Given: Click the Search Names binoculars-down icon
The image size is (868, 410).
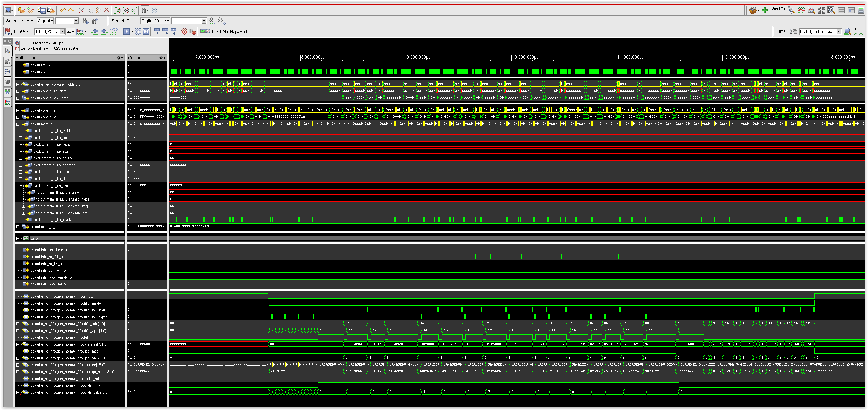Looking at the screenshot, I should [x=86, y=21].
